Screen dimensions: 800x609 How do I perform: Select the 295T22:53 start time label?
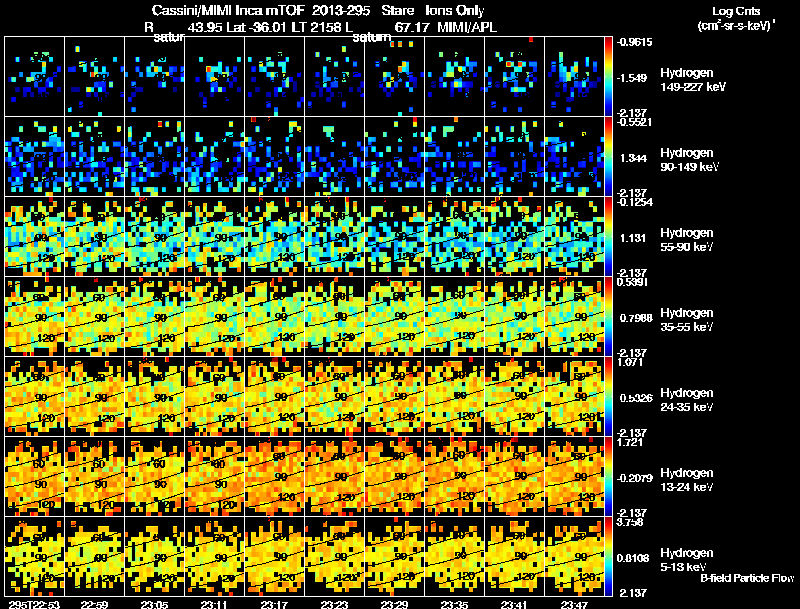(x=34, y=605)
